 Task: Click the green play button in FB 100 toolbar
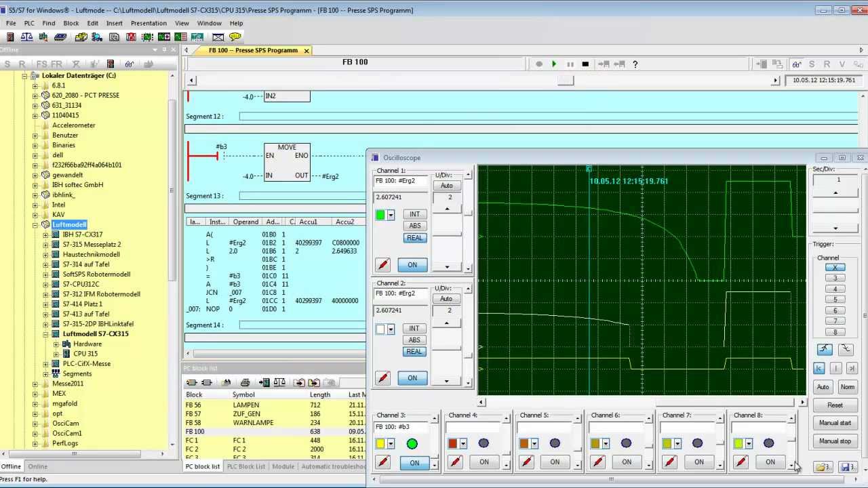[x=554, y=64]
